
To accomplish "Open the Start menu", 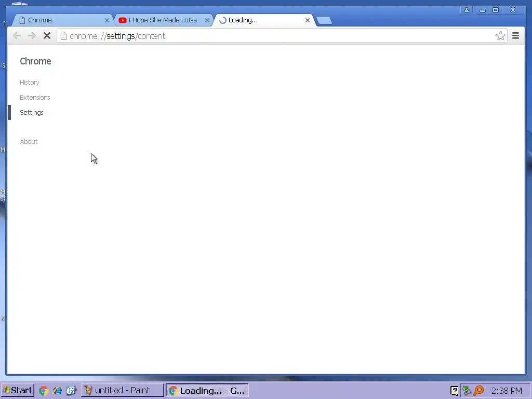I will click(x=17, y=391).
